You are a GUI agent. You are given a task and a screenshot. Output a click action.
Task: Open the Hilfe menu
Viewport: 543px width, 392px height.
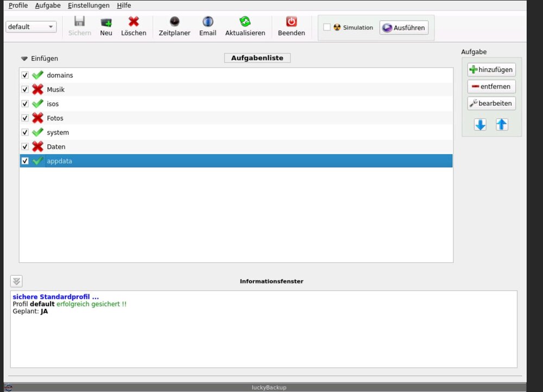[x=124, y=5]
